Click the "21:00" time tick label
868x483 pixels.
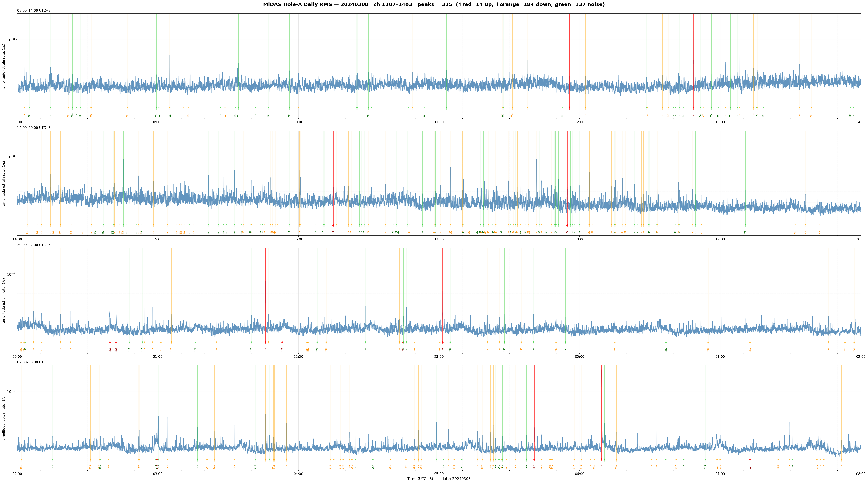[x=158, y=357]
